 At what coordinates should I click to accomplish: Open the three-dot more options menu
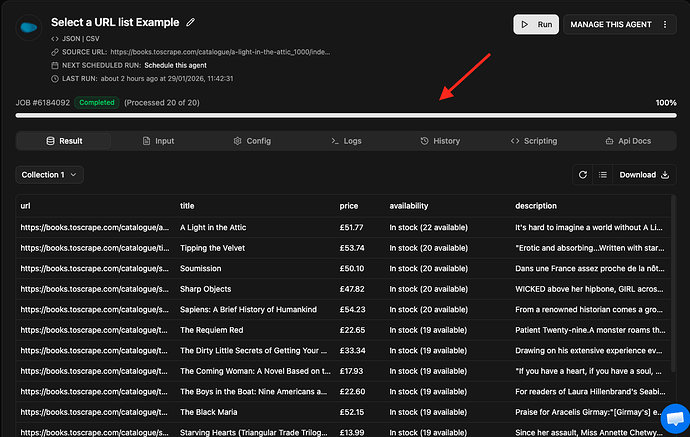click(665, 25)
